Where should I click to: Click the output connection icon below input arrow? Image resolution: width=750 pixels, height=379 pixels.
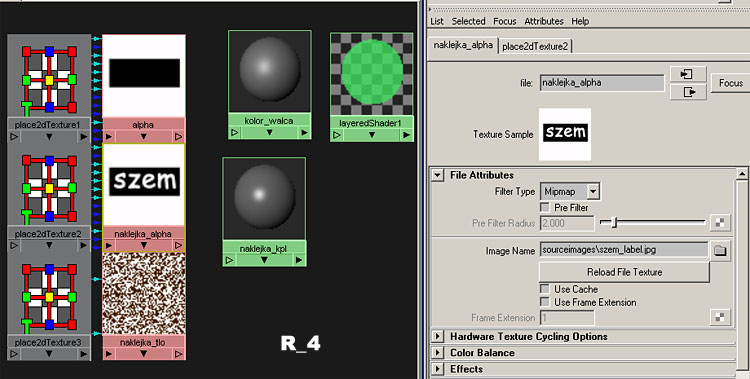(688, 91)
